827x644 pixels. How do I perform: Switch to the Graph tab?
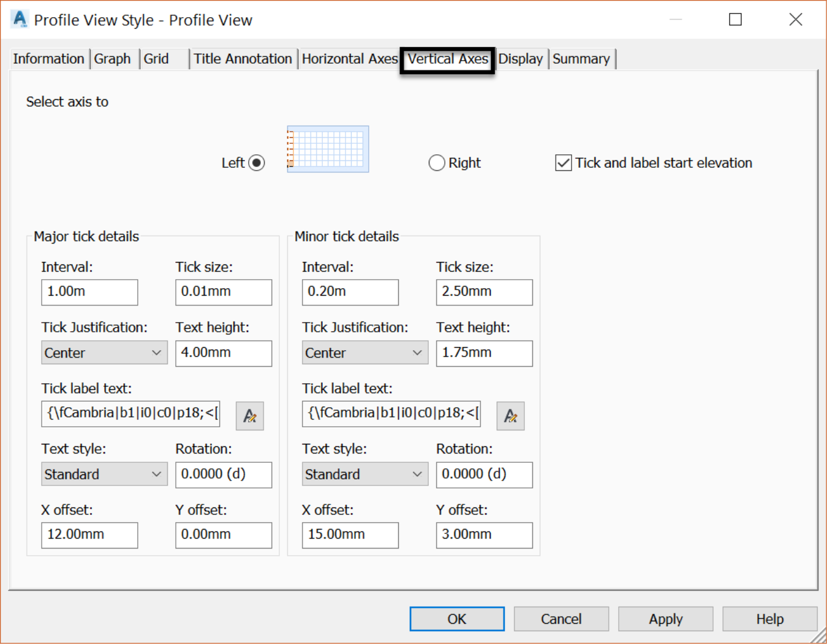113,59
